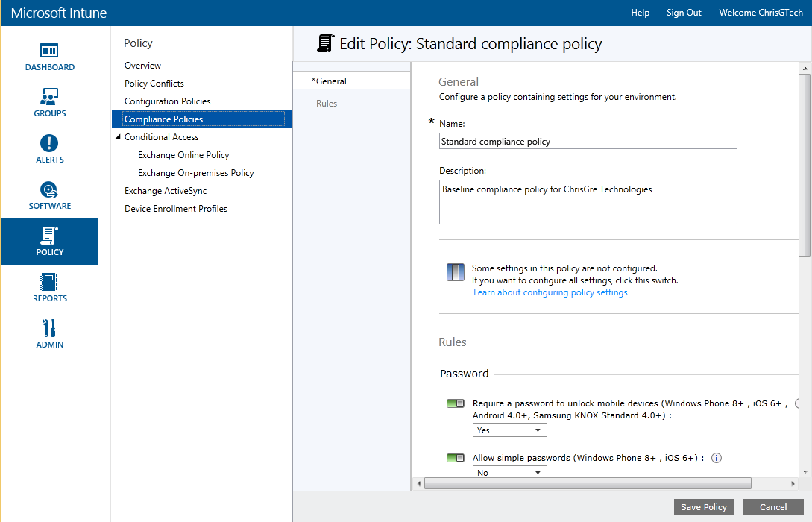View Alerts from the left navigation
Viewport: 812px width, 522px height.
[x=49, y=148]
